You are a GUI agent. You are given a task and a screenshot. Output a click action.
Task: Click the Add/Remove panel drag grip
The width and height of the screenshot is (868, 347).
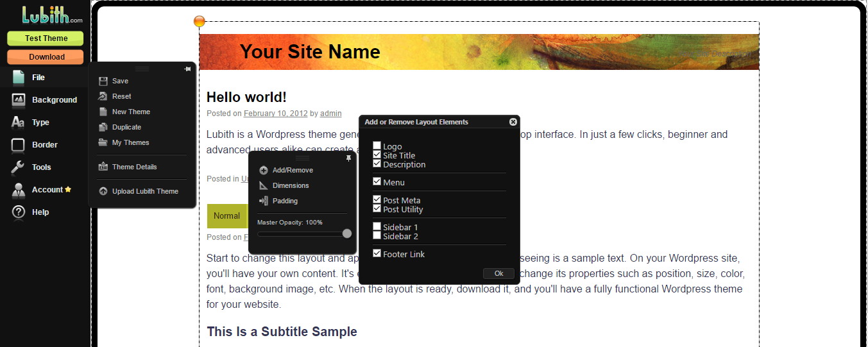pyautogui.click(x=302, y=158)
